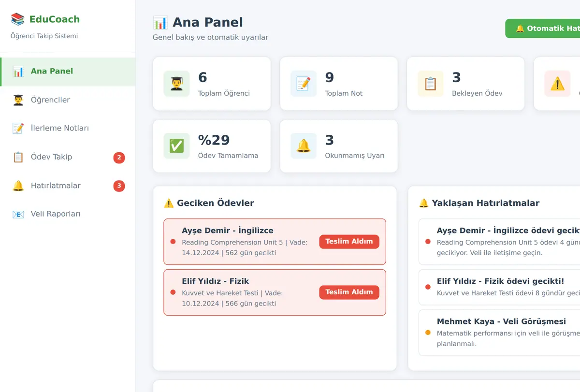Viewport: 580px width, 392px height.
Task: Click the Okunmamış Uyarı bell card icon
Action: click(x=304, y=146)
